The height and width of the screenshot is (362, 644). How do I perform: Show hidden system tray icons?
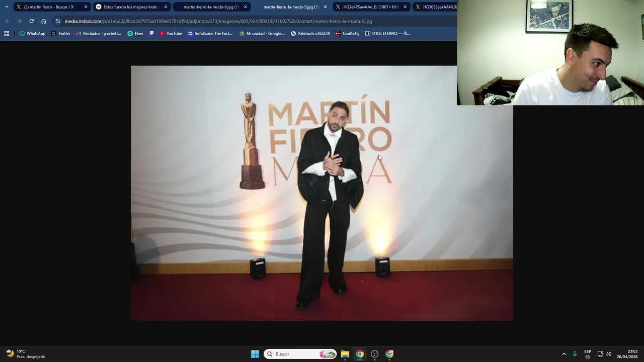point(564,354)
